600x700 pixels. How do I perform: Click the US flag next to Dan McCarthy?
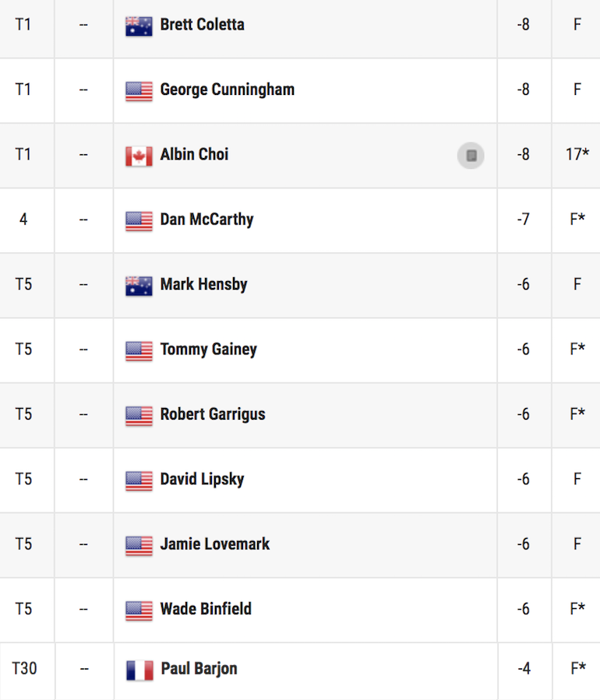tap(139, 221)
